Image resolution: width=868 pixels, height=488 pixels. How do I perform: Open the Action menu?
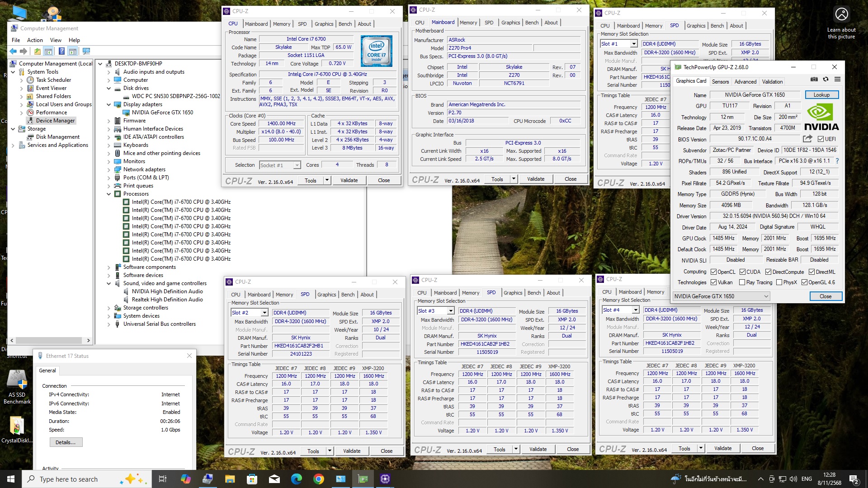click(35, 40)
